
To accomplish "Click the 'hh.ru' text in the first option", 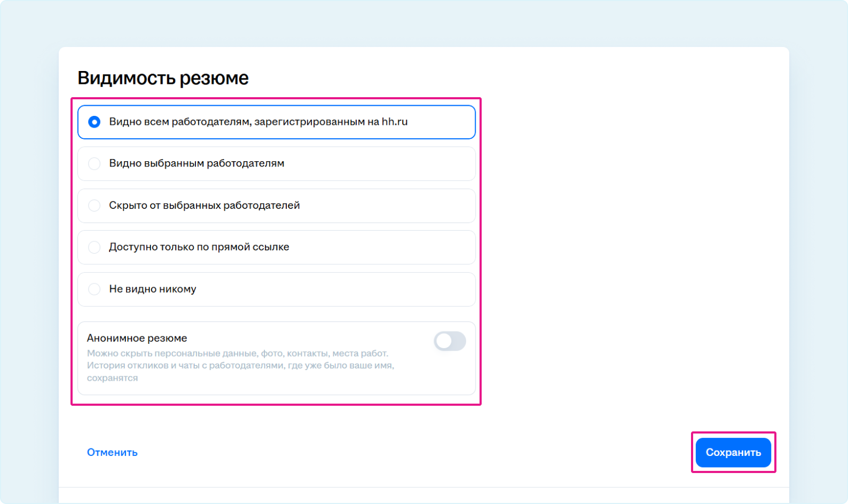I will tap(395, 122).
